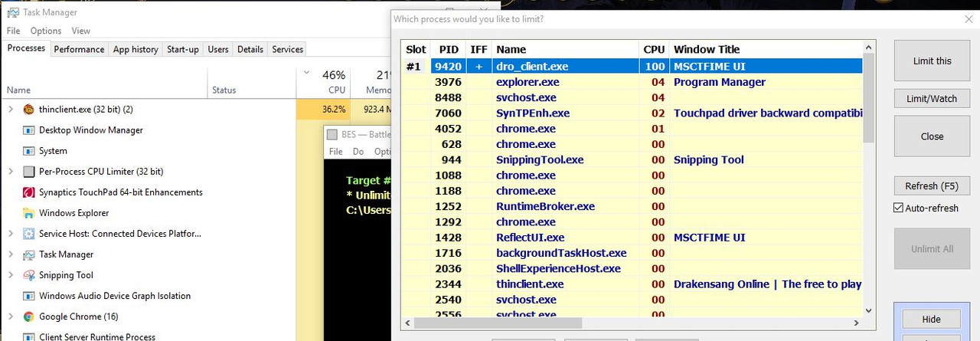
Task: Select the SynTPEnh.exe row
Action: click(632, 113)
